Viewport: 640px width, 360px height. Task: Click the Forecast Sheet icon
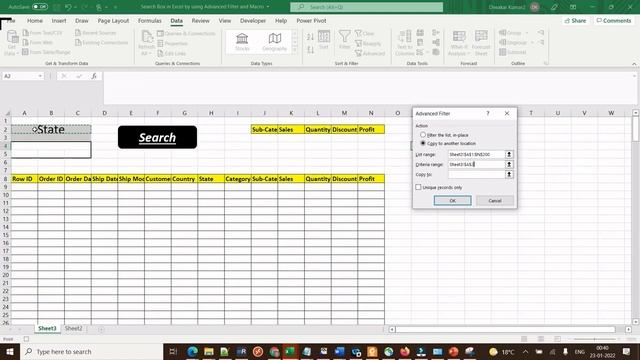tap(481, 42)
